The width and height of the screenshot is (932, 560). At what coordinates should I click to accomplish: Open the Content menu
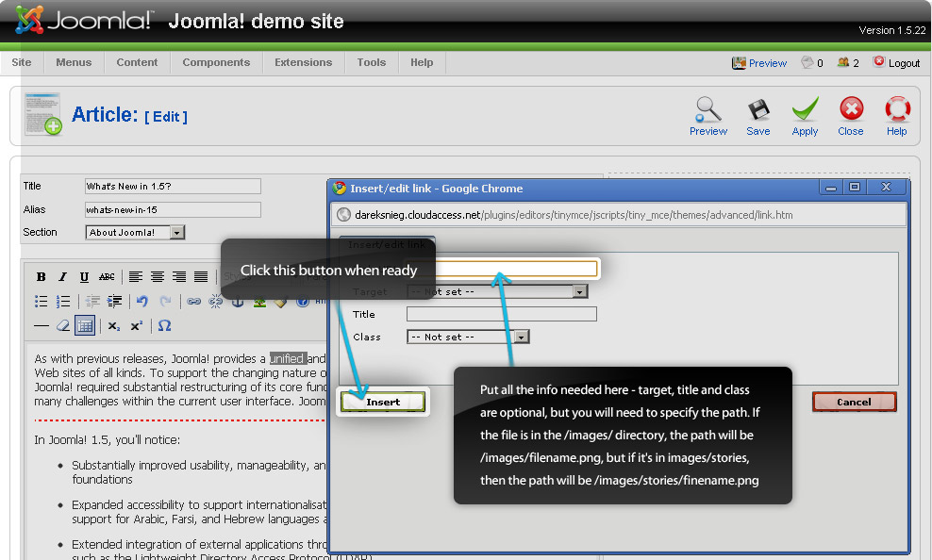(138, 62)
